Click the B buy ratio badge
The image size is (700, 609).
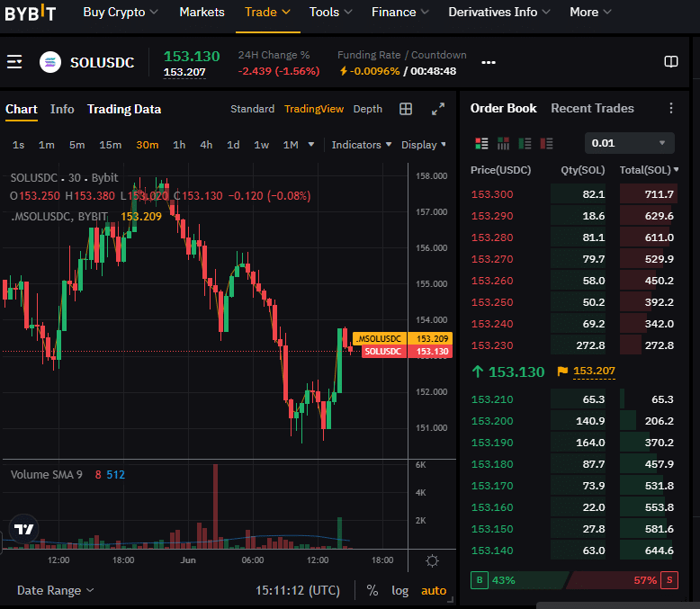coord(480,580)
